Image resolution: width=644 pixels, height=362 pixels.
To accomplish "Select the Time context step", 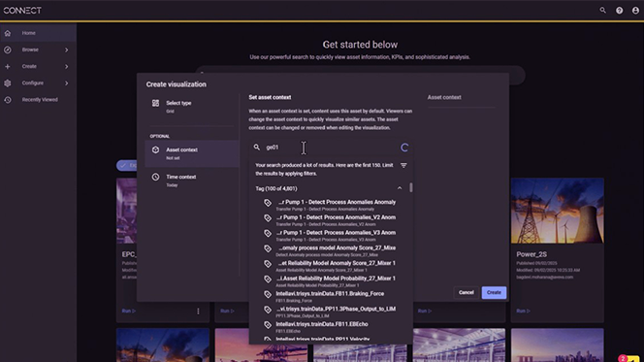I will (x=192, y=181).
